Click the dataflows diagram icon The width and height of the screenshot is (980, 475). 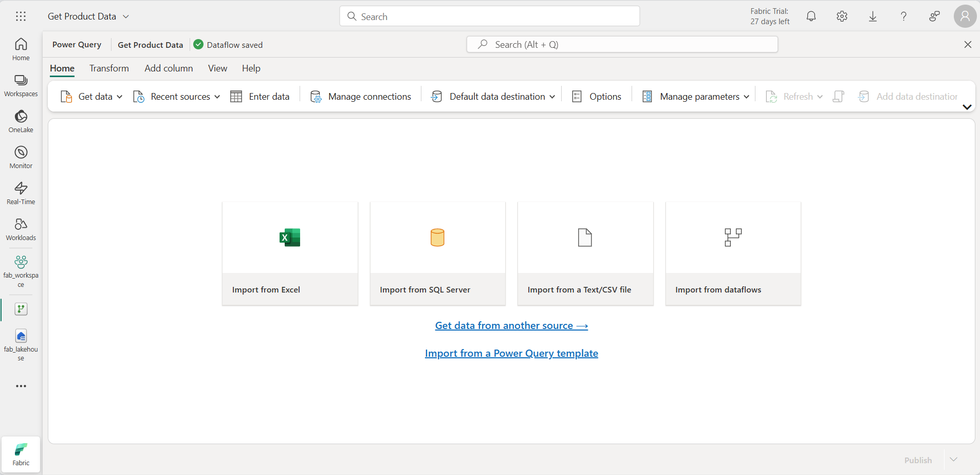click(733, 238)
